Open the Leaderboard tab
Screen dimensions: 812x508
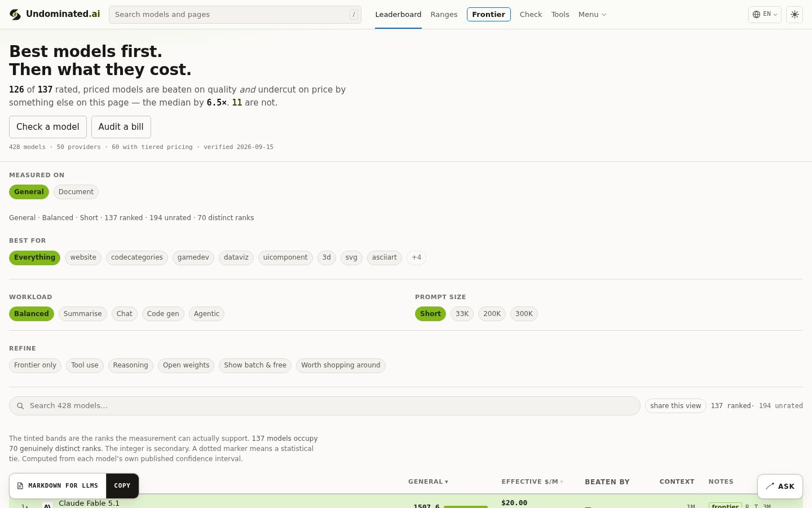(x=398, y=15)
